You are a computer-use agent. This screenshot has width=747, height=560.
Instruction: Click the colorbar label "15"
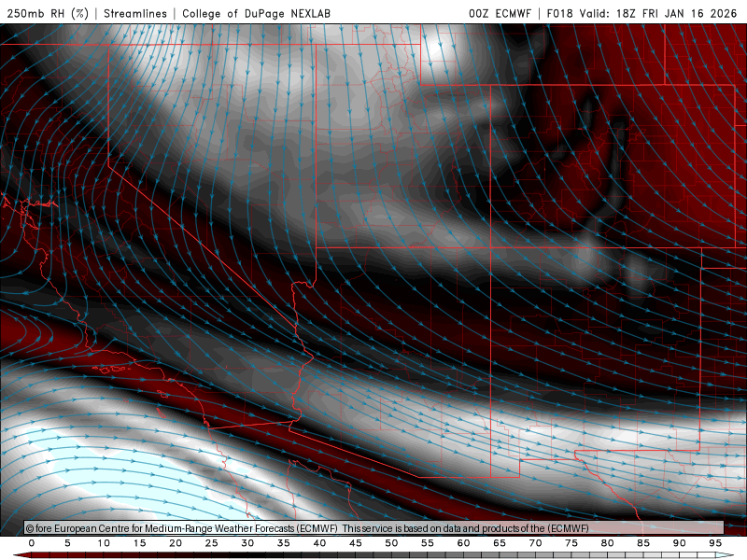pyautogui.click(x=139, y=543)
